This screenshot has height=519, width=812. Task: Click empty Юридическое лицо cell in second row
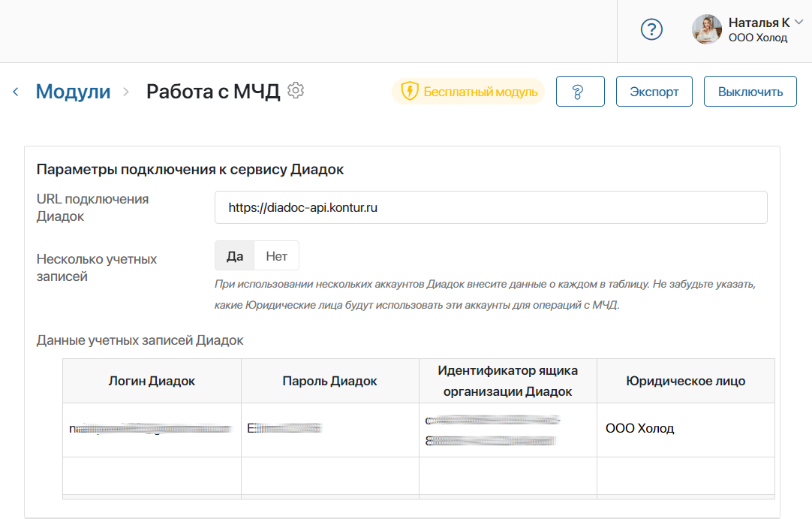pos(684,475)
